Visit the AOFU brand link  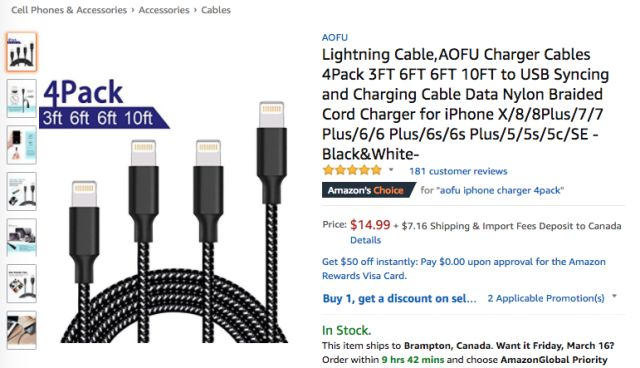click(x=335, y=38)
